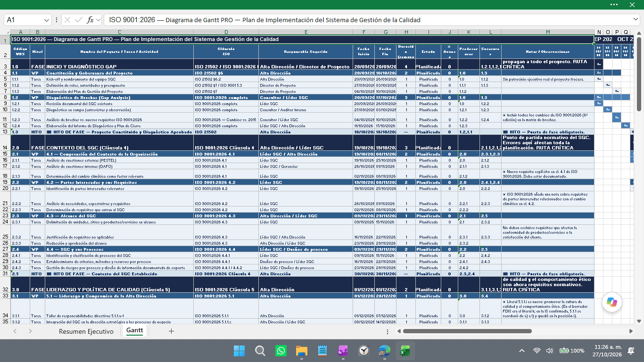644x362 pixels.
Task: Select cell 'Análisis de cuestiones externas (PESTEL)'
Action: 120,160
